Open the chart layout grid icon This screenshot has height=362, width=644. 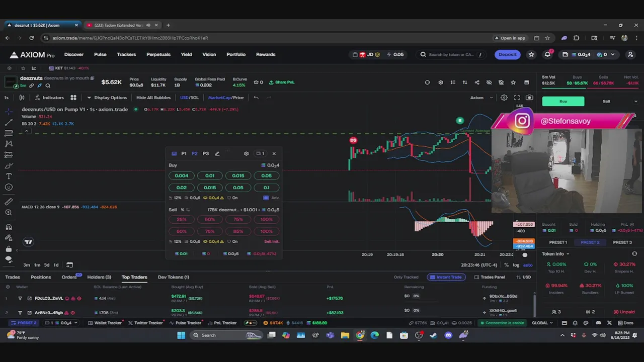tap(73, 98)
